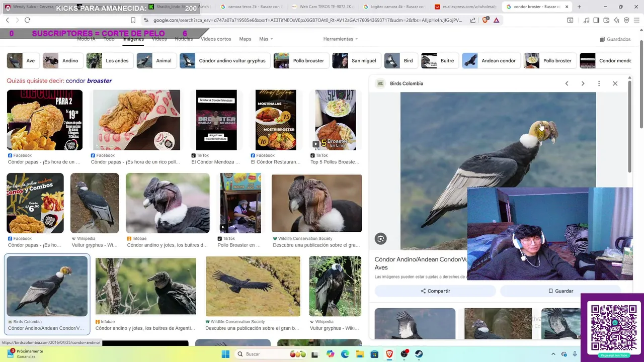Show next image in the preview panel

[583, 83]
